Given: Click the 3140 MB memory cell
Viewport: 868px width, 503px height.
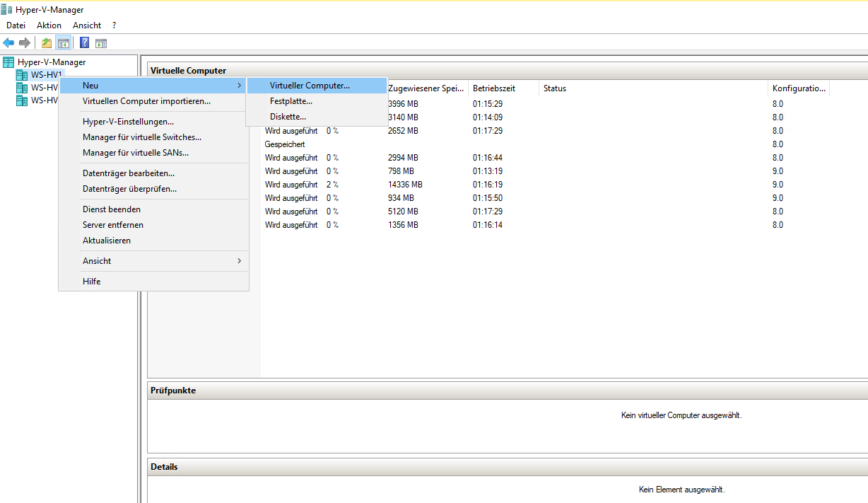Looking at the screenshot, I should [x=403, y=117].
